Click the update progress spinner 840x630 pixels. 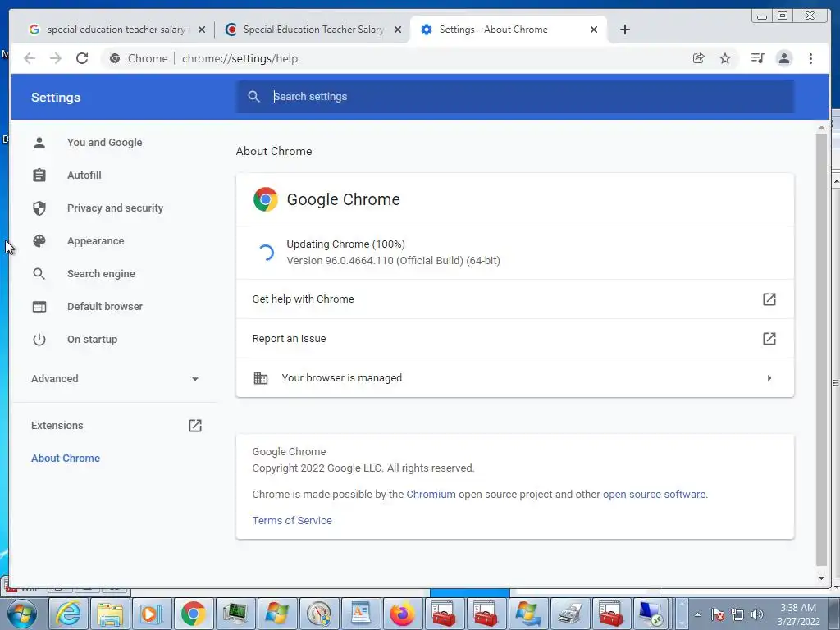click(x=266, y=253)
